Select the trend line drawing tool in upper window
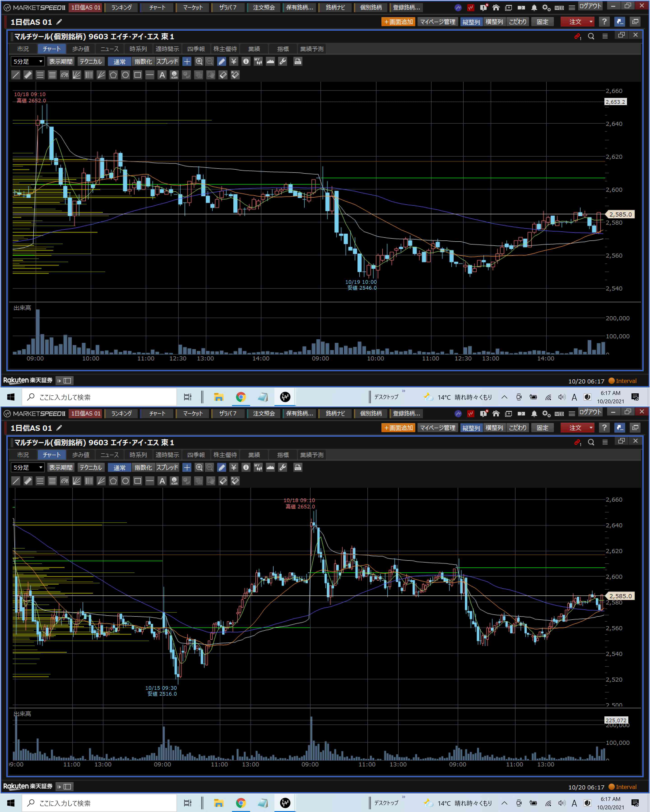650x812 pixels. click(x=16, y=75)
